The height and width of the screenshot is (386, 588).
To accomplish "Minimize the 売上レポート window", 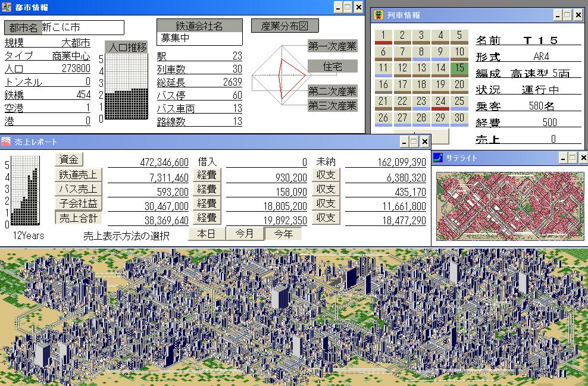I will tap(404, 142).
